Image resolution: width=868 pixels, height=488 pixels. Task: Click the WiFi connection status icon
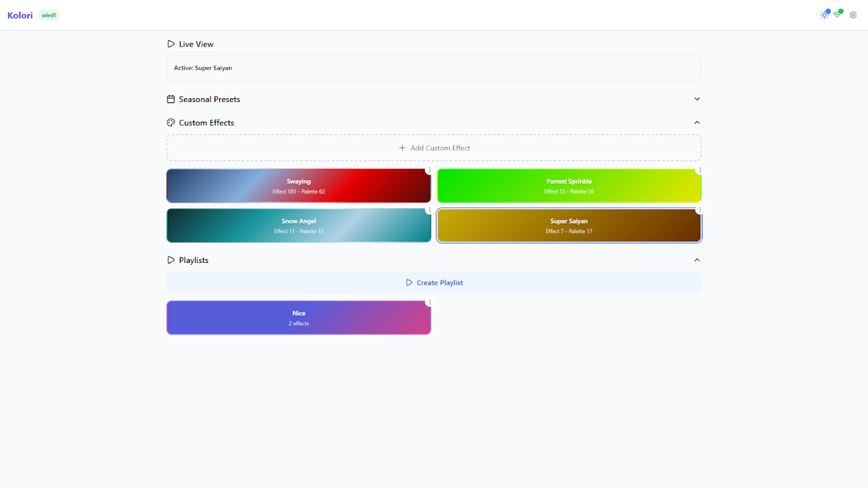pyautogui.click(x=837, y=15)
